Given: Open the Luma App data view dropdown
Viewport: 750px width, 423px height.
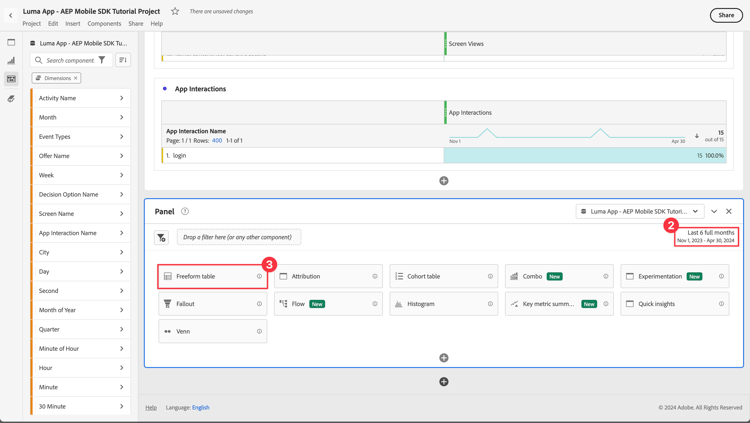Looking at the screenshot, I should point(640,211).
